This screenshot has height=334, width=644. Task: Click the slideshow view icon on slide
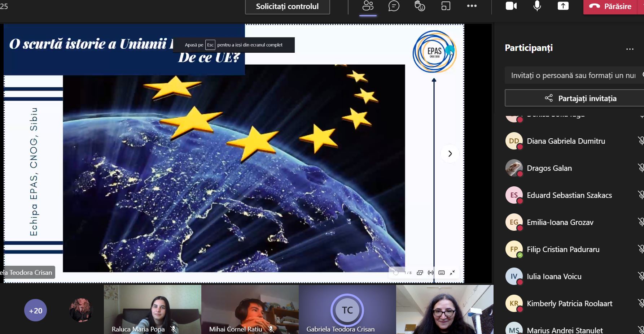click(x=420, y=273)
